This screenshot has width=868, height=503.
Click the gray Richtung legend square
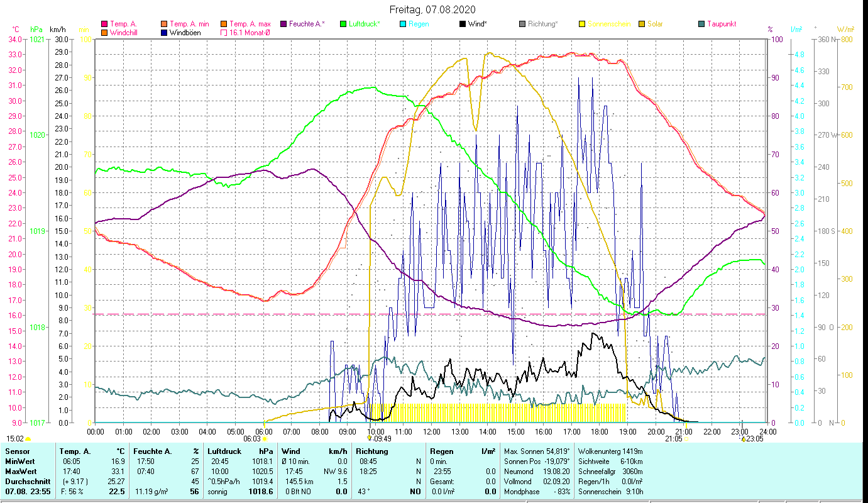pos(522,24)
